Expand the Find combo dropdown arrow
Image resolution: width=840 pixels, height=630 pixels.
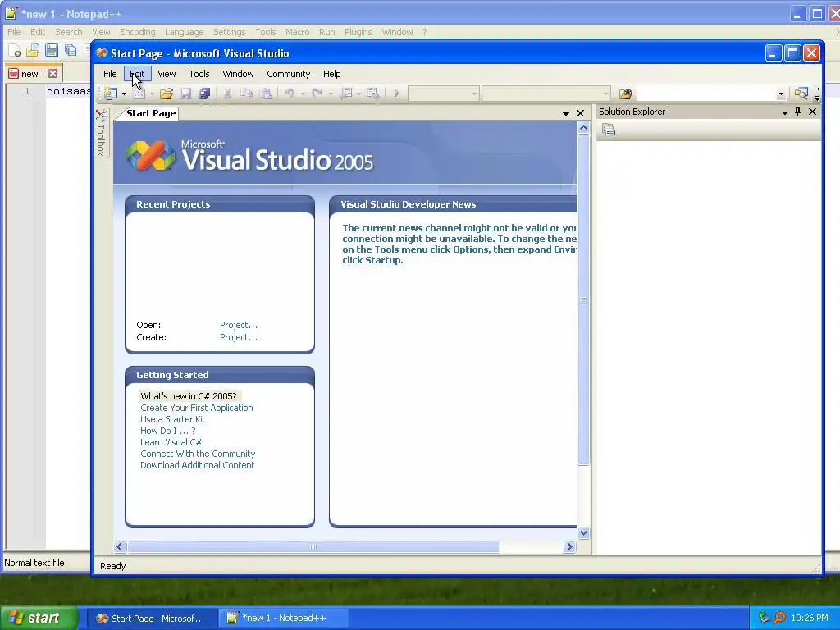point(781,94)
